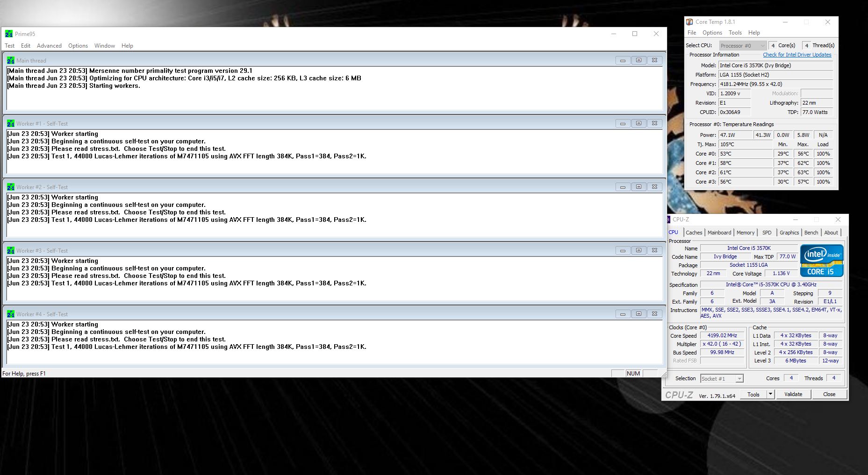
Task: Click the Frequency field 4181.24MHz in Core Temp
Action: (x=776, y=84)
